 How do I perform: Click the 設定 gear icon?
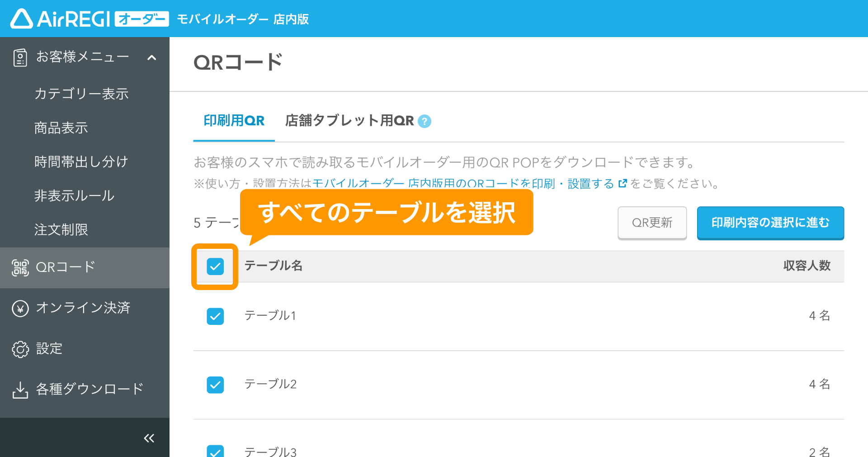click(20, 349)
